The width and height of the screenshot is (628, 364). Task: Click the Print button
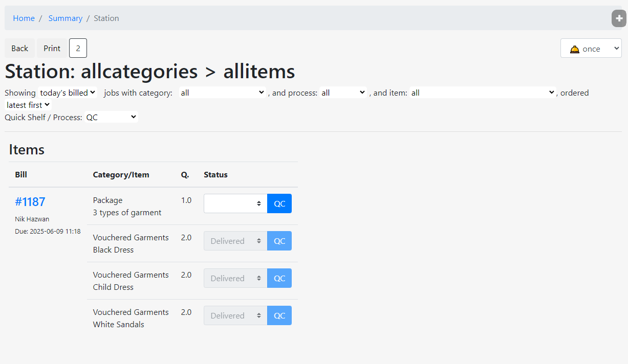click(x=52, y=48)
